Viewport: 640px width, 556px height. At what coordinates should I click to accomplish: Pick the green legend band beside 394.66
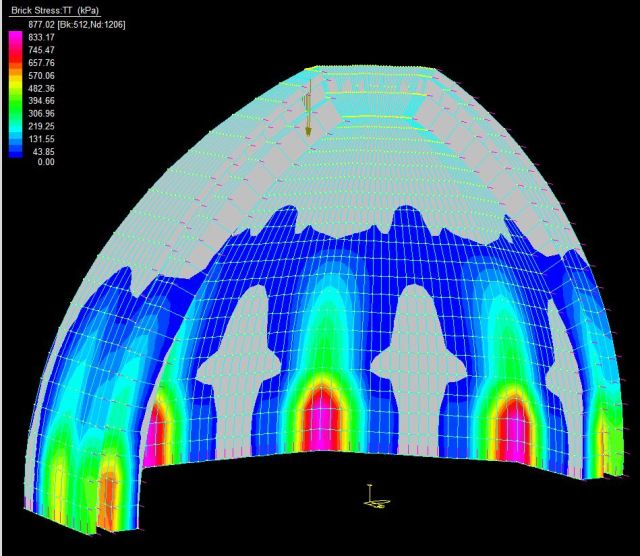tap(15, 101)
